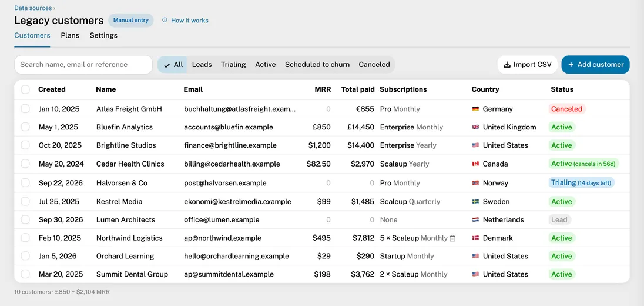Image resolution: width=644 pixels, height=306 pixels.
Task: Click the $82.50 MRR value
Action: pyautogui.click(x=318, y=164)
